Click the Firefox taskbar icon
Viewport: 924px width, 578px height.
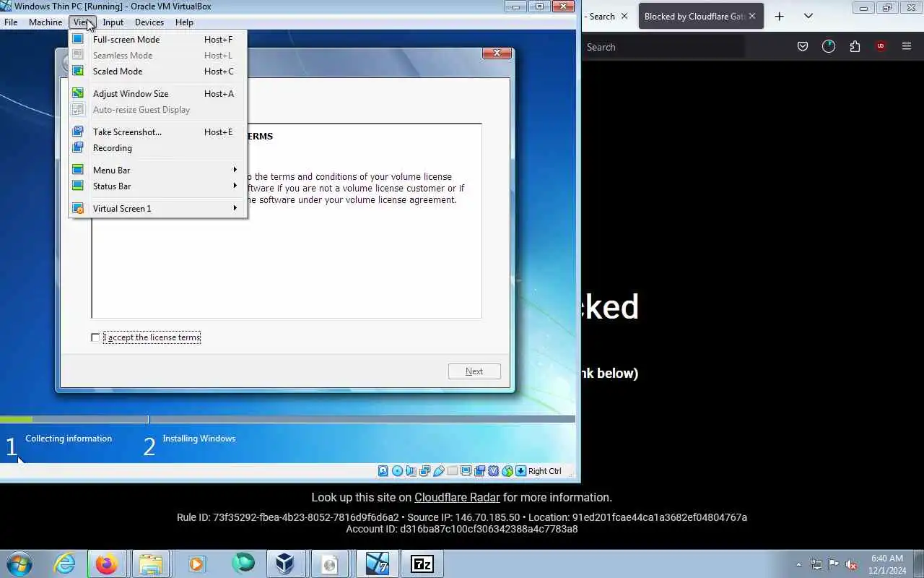coord(106,564)
